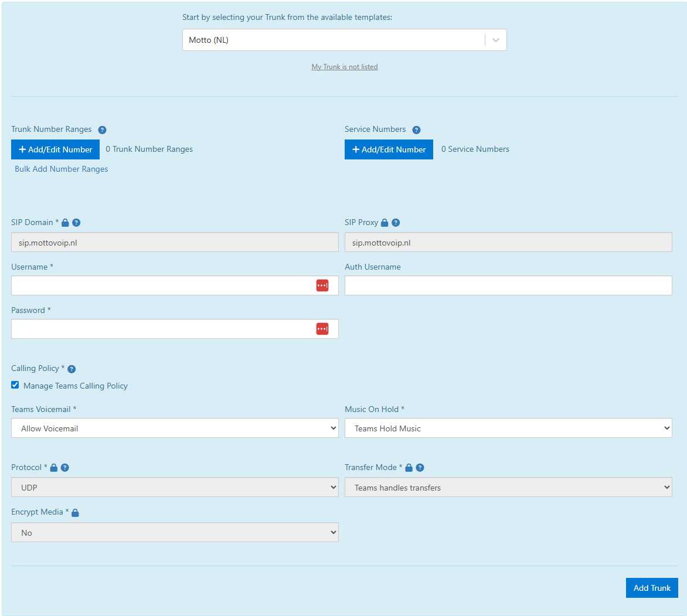Screen dimensions: 687x616
Task: Click password manager icon in Password field
Action: pos(322,329)
